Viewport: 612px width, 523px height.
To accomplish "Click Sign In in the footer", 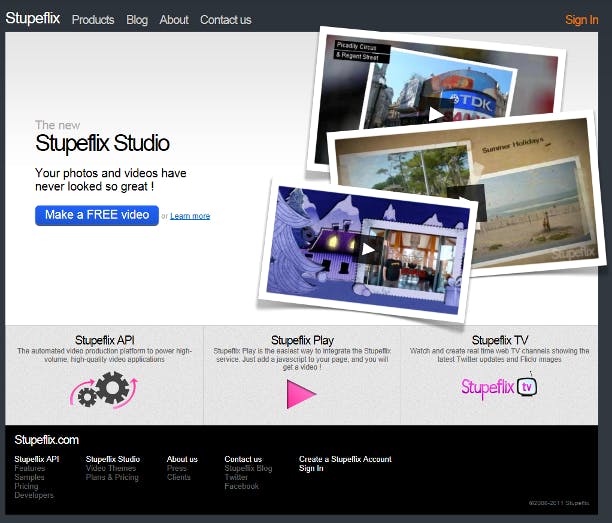I will click(x=311, y=468).
